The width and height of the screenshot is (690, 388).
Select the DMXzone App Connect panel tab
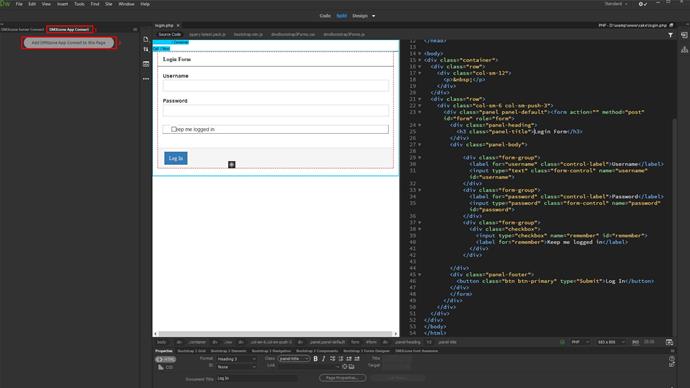69,29
